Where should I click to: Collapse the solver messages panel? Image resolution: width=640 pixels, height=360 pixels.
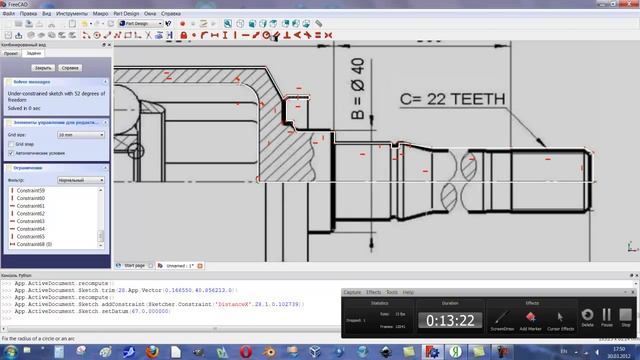[105, 82]
